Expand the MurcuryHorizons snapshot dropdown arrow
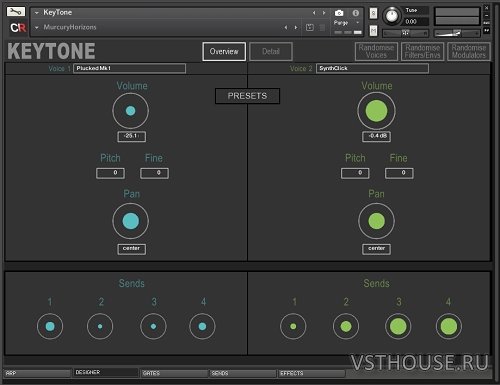 coord(37,27)
